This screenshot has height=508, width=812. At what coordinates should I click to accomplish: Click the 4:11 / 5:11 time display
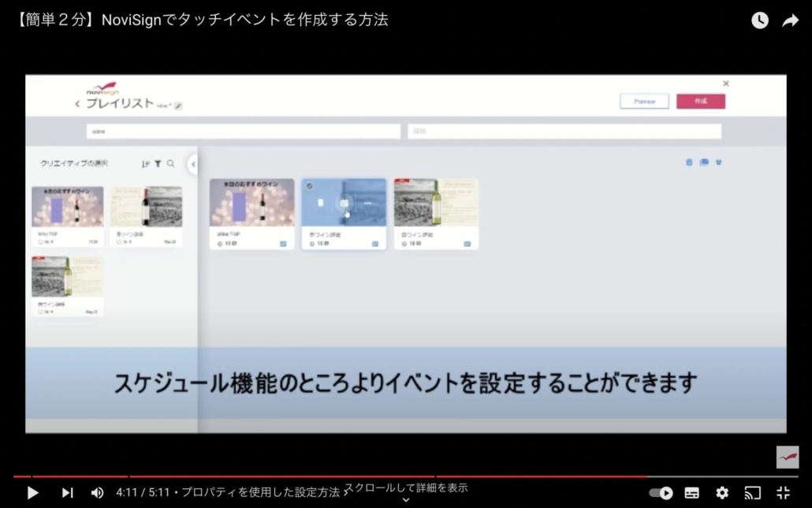pos(143,492)
